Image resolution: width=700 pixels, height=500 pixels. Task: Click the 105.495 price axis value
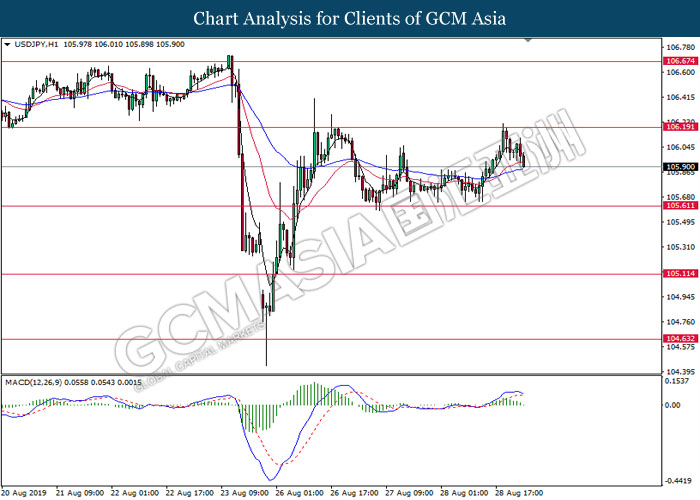click(680, 222)
